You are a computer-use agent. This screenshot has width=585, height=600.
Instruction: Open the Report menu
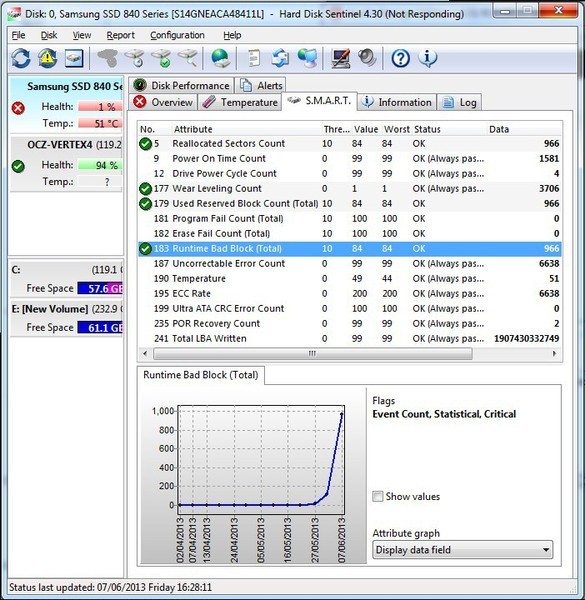point(121,35)
